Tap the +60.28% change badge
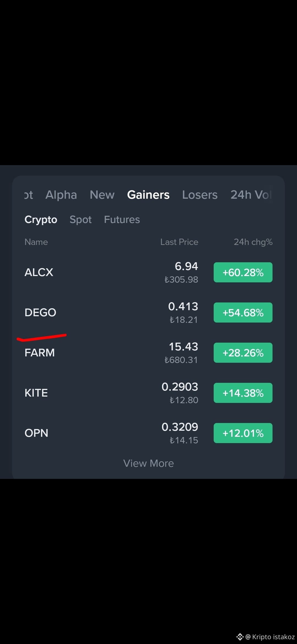The height and width of the screenshot is (644, 297). [x=243, y=272]
